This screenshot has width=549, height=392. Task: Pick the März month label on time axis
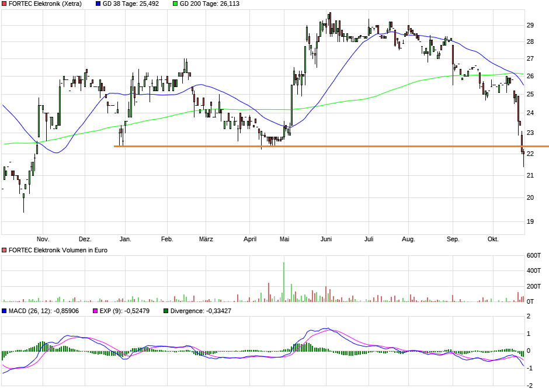pos(206,239)
